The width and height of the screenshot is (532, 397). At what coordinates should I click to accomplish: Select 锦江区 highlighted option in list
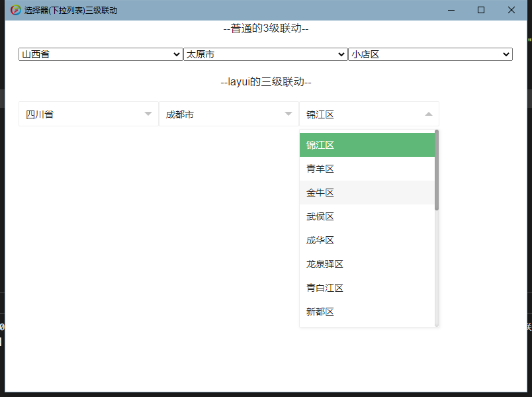click(x=367, y=145)
